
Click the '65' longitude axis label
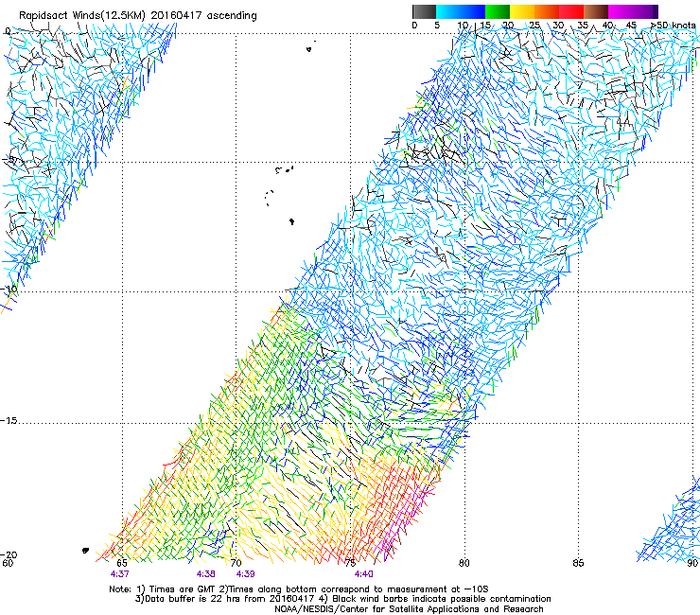click(x=122, y=563)
